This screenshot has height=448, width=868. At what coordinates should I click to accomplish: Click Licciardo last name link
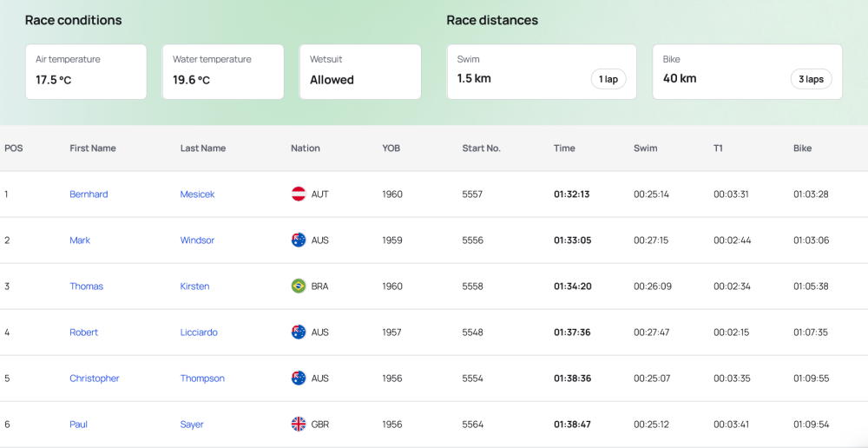pyautogui.click(x=199, y=333)
